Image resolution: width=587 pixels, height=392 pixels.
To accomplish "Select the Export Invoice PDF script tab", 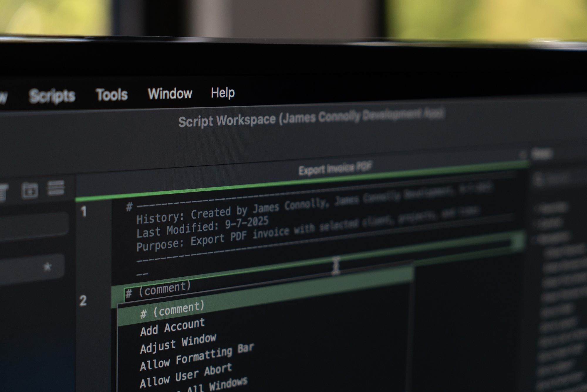I will pyautogui.click(x=335, y=168).
